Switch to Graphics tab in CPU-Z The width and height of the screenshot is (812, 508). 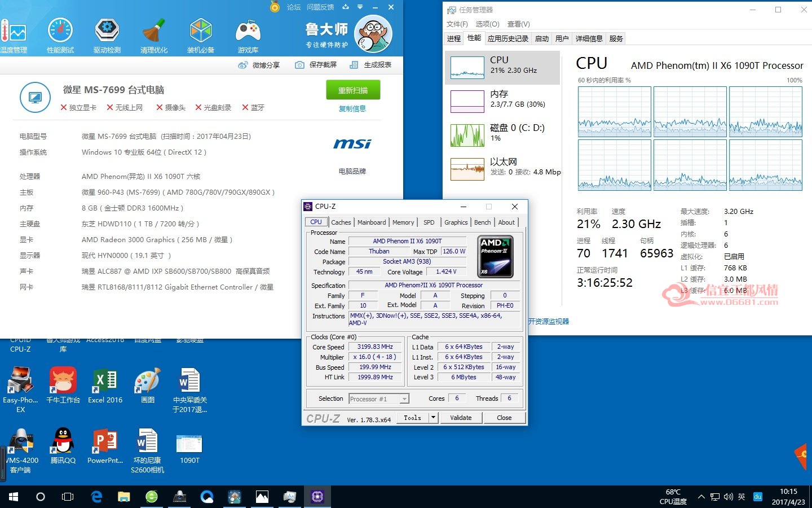tap(456, 222)
